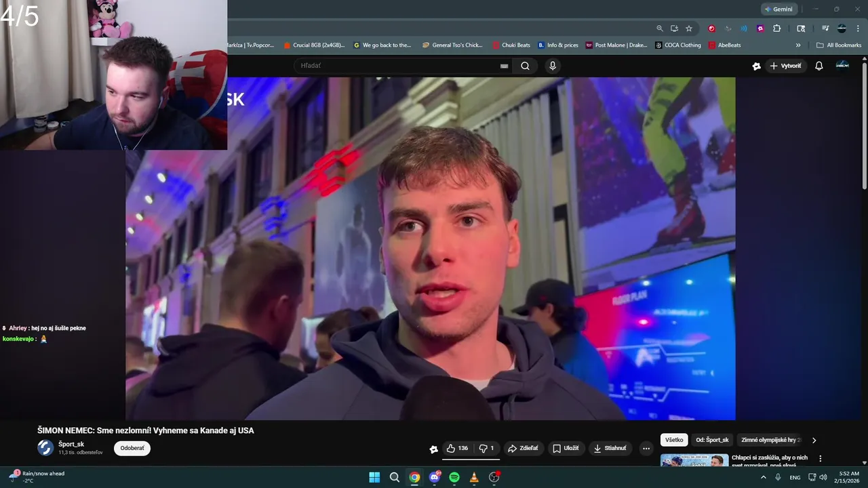Open the AbeBeats bookmark

(725, 45)
